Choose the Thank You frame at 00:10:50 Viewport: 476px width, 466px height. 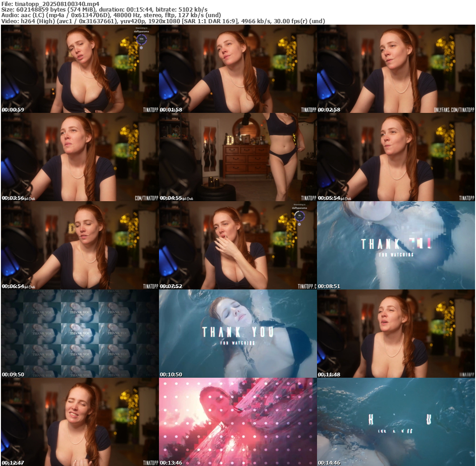click(x=238, y=334)
